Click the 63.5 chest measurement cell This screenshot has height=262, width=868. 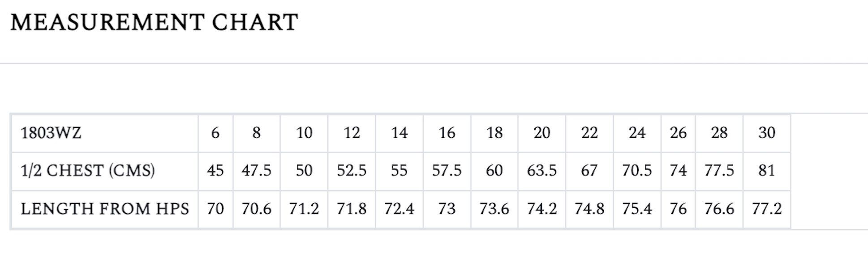[542, 171]
